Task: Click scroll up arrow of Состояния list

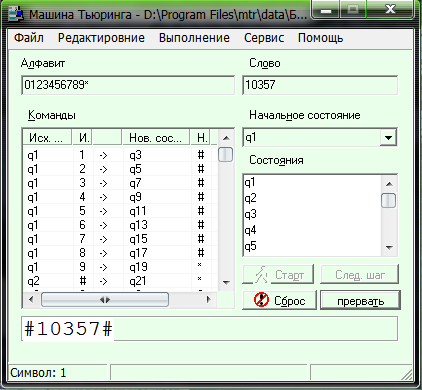Action: pos(389,184)
